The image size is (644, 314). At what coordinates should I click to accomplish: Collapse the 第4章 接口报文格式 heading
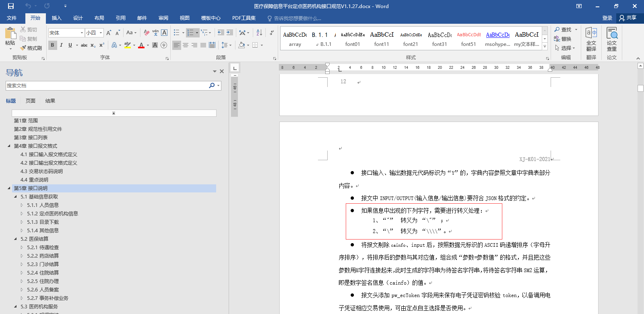[x=9, y=146]
